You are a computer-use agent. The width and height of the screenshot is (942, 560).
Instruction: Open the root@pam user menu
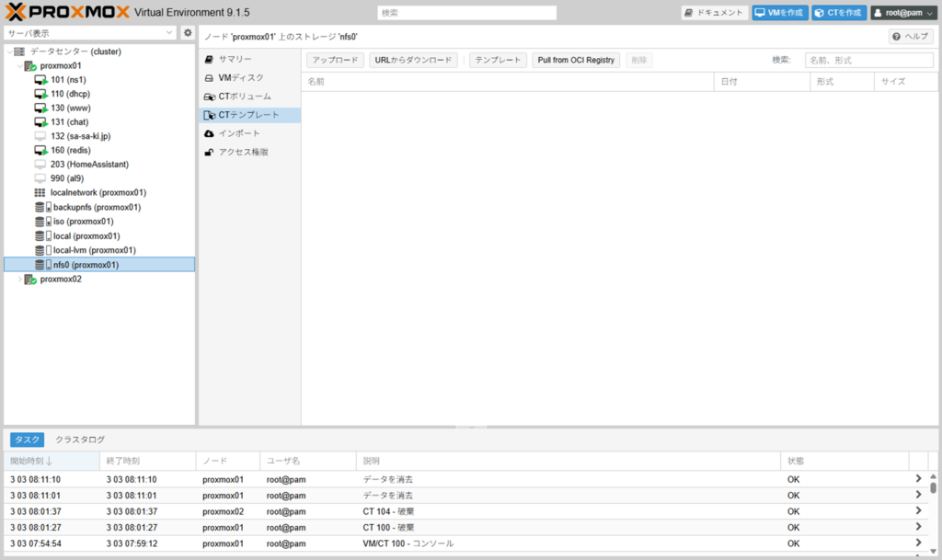[x=902, y=13]
